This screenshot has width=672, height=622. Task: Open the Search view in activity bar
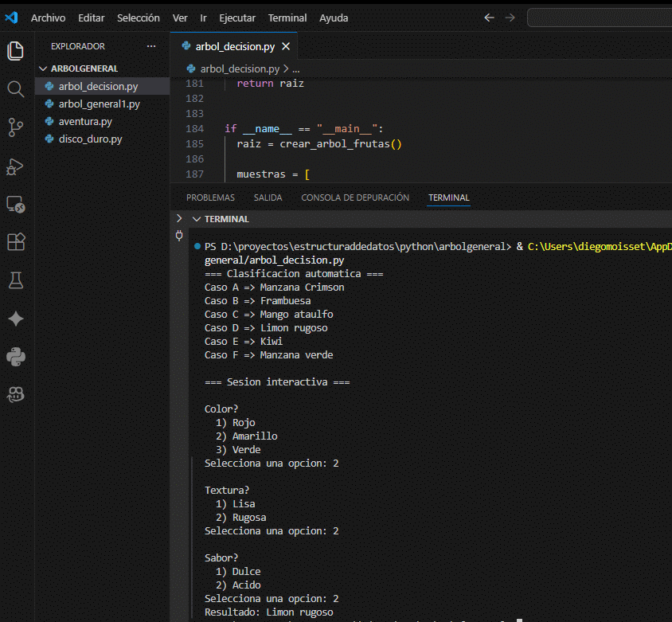tap(16, 88)
